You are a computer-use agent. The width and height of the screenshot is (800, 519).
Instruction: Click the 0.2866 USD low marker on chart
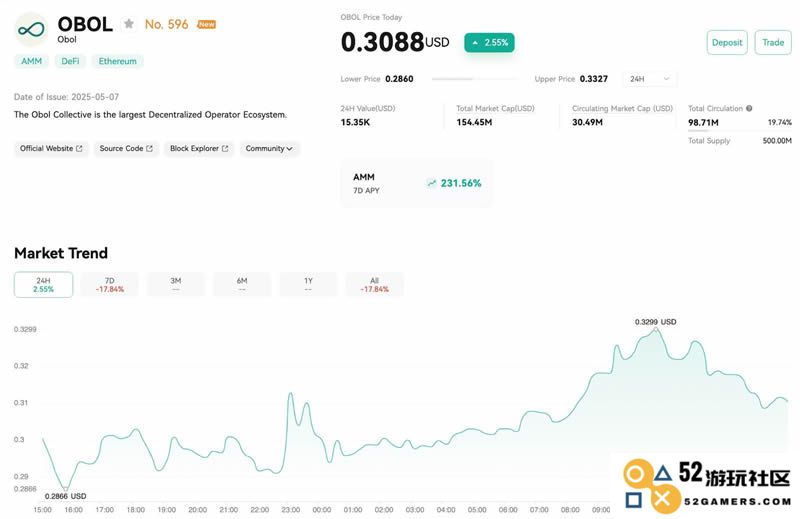65,489
